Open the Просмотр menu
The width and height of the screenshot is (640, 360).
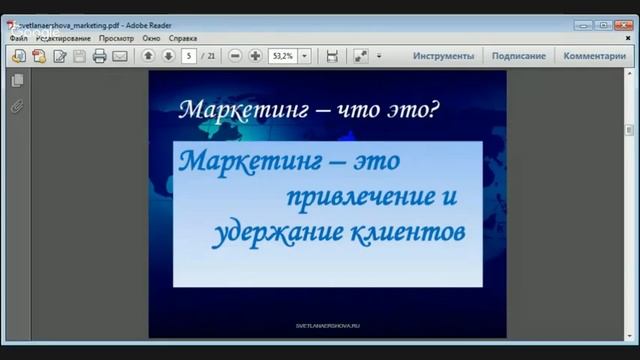(x=116, y=38)
